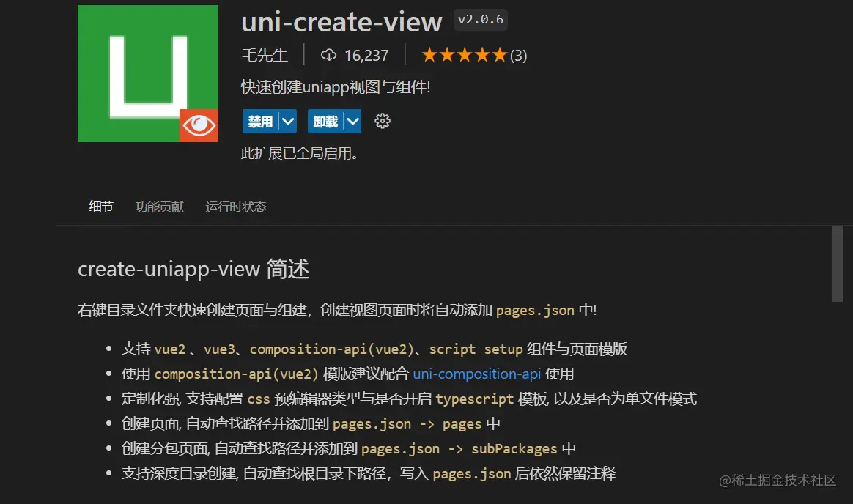Open the 运行时状态 tab

236,207
